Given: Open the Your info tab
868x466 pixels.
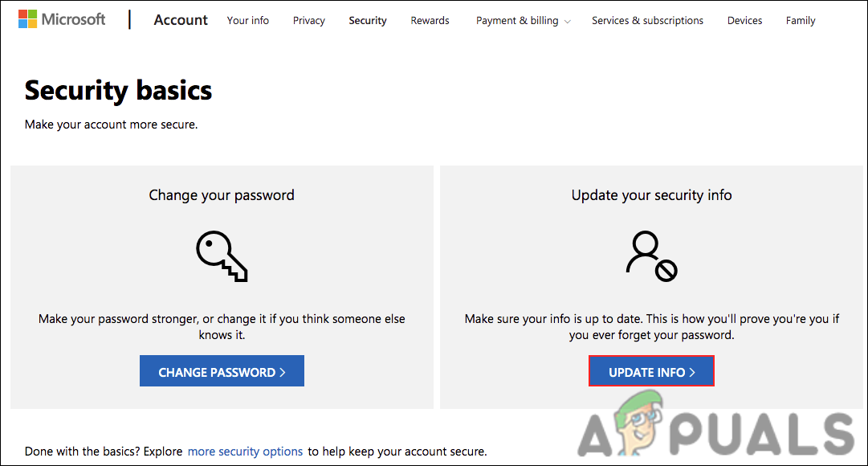Looking at the screenshot, I should tap(248, 21).
